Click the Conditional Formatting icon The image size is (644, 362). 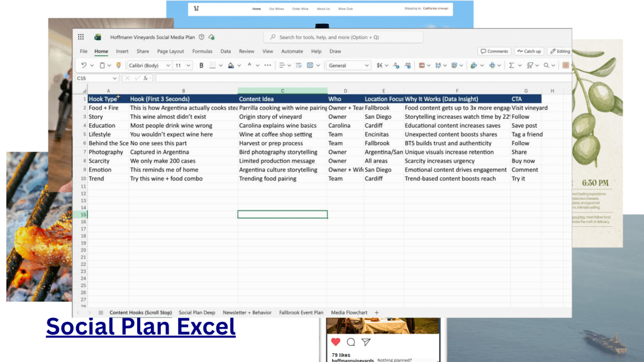tap(422, 65)
